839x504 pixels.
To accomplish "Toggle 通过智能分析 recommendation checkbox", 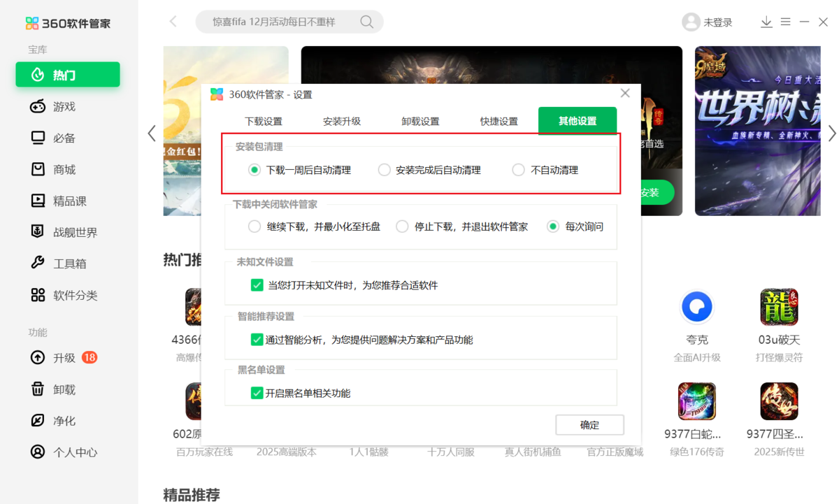I will click(257, 340).
